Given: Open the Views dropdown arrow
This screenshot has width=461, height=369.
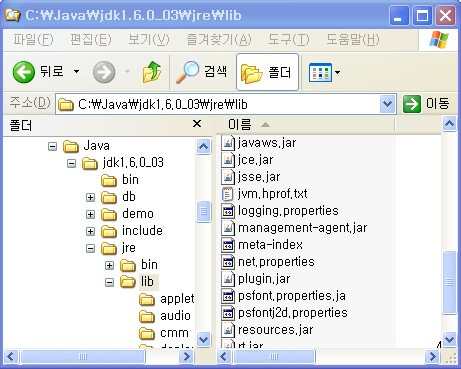Looking at the screenshot, I should 337,72.
